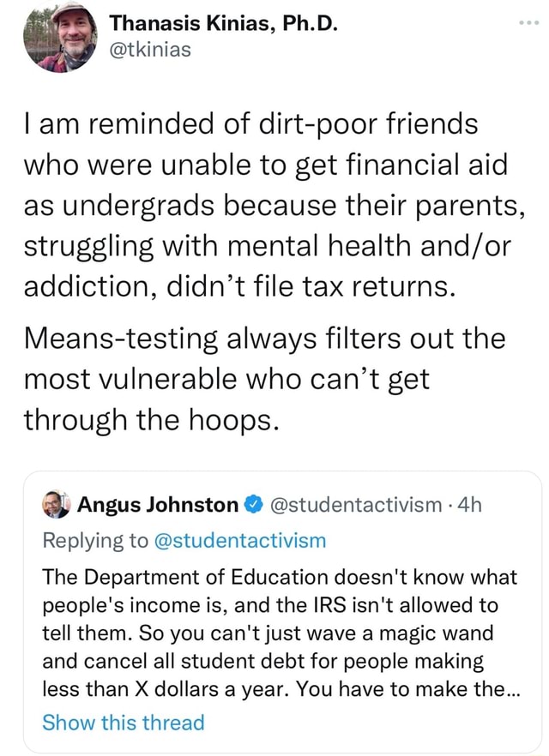Open the quoted Angus Johnston tweet card
This screenshot has width=549, height=756.
tap(274, 609)
